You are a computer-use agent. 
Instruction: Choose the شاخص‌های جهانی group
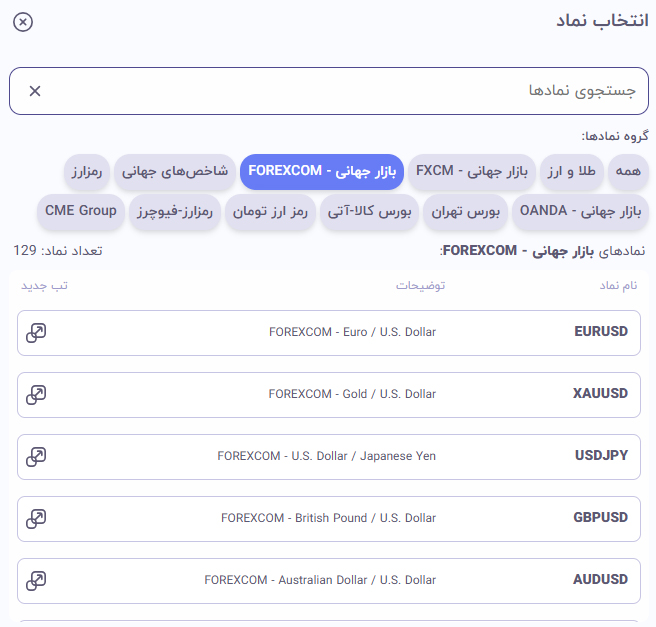175,172
